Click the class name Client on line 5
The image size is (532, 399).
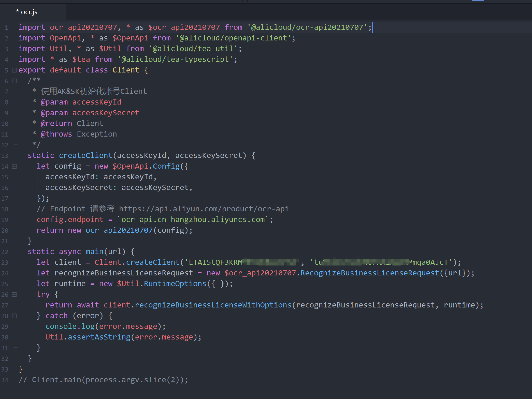(x=126, y=70)
